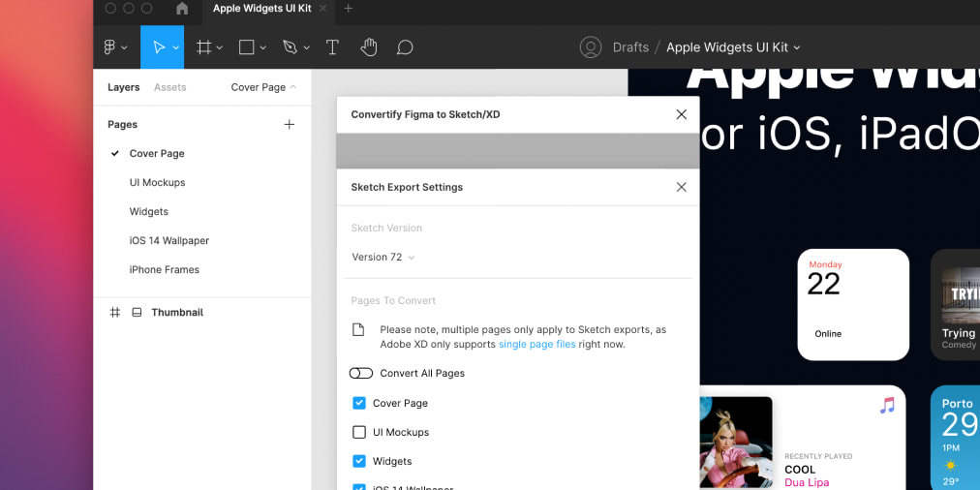Expand the Move tool options chevron
This screenshot has width=980, height=490.
coord(175,47)
